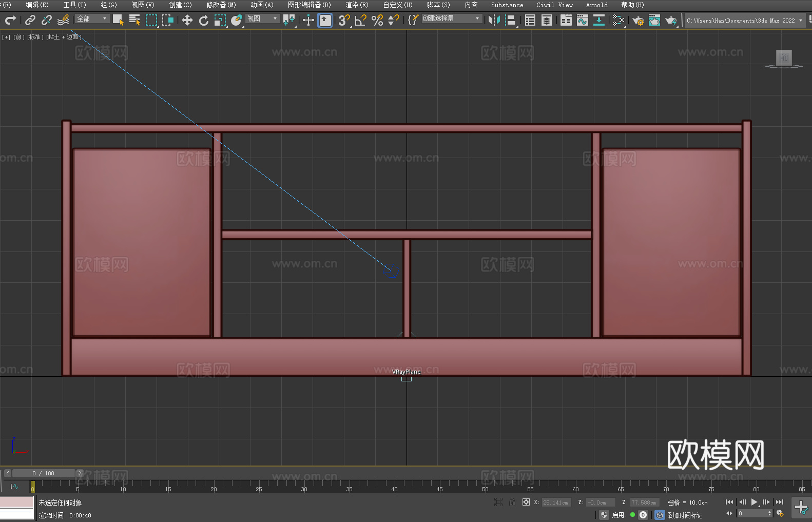The width and height of the screenshot is (812, 522).
Task: Open the Curve Editor icon
Action: click(x=583, y=20)
